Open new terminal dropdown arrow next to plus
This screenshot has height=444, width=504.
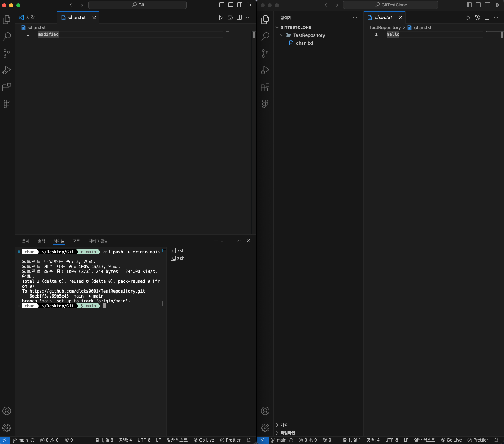tap(222, 241)
